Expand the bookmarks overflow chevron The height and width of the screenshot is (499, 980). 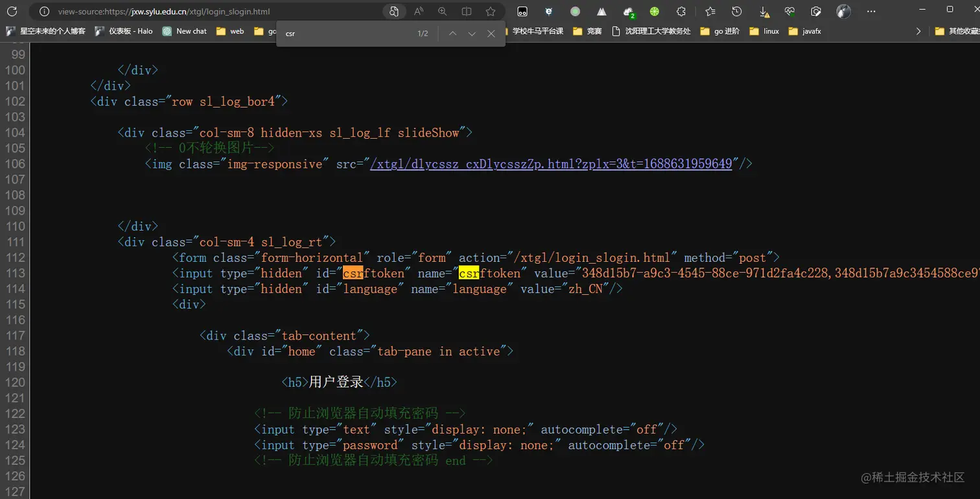click(918, 31)
